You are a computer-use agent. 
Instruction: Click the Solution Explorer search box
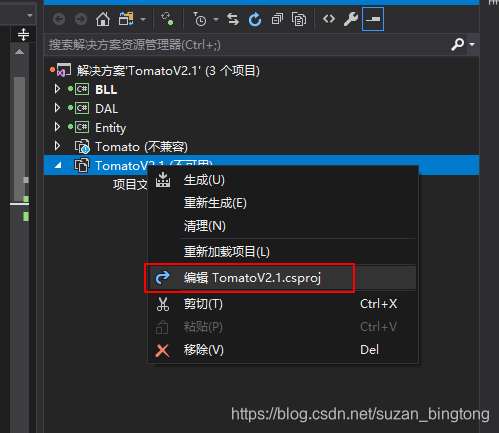coord(247,45)
